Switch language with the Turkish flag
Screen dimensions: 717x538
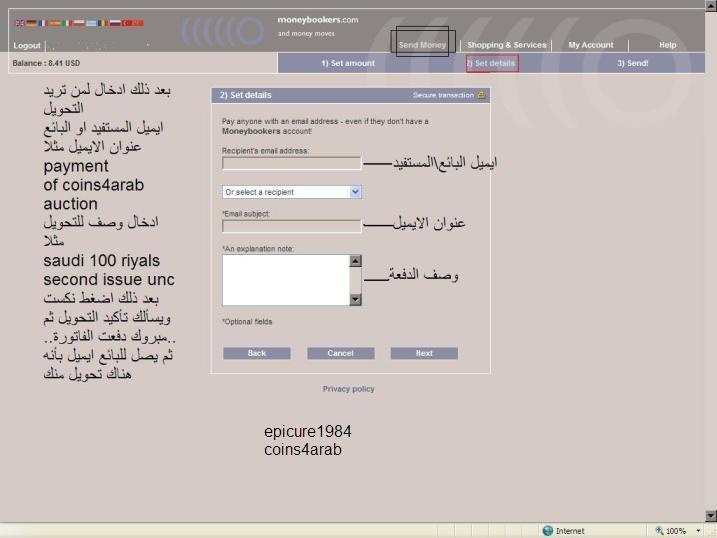click(x=127, y=23)
